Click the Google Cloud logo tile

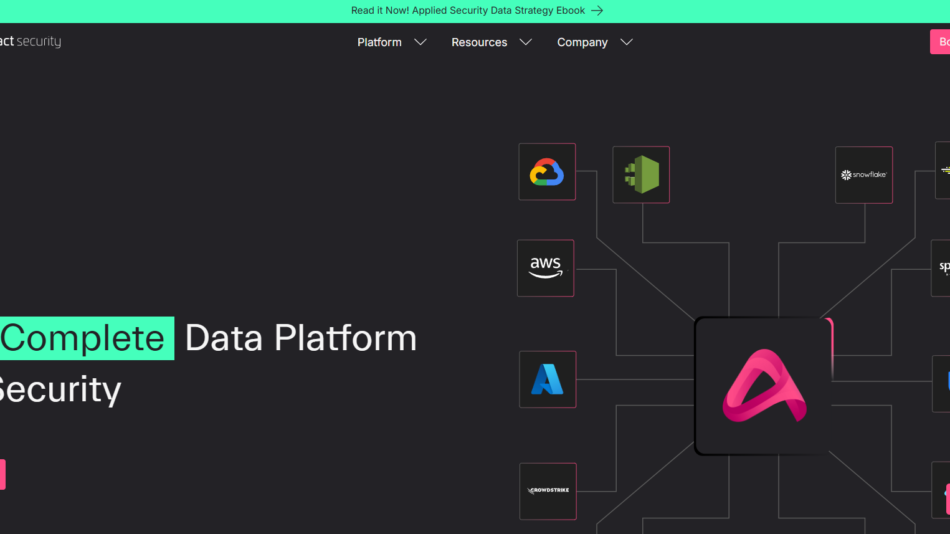pos(547,172)
